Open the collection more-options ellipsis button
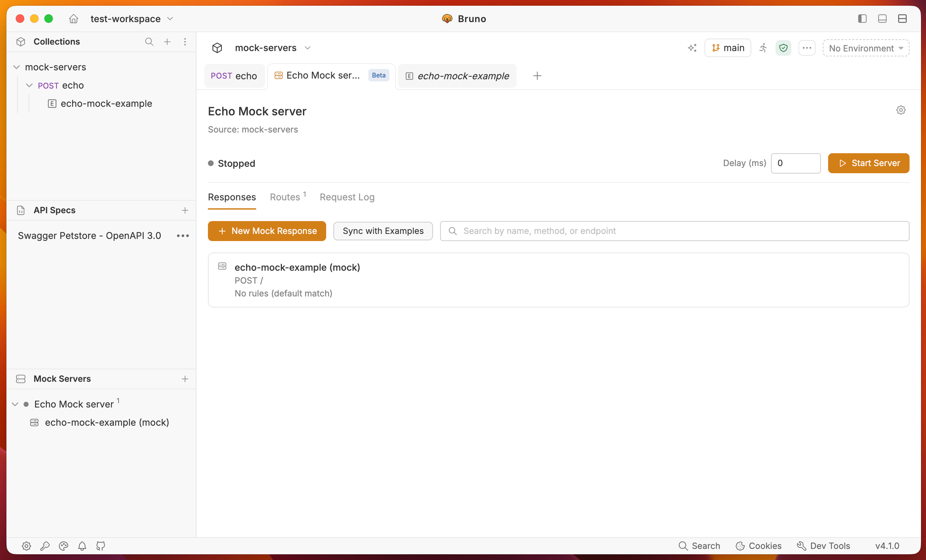 [807, 48]
